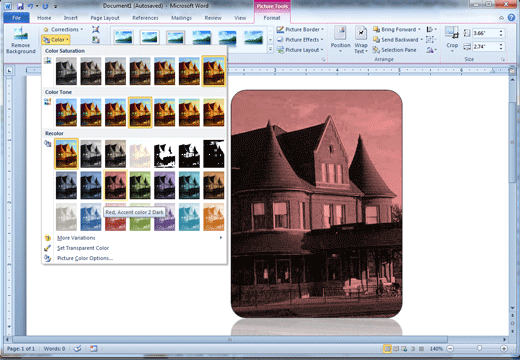Open the Mailings tab
This screenshot has height=360, width=520.
pyautogui.click(x=181, y=18)
